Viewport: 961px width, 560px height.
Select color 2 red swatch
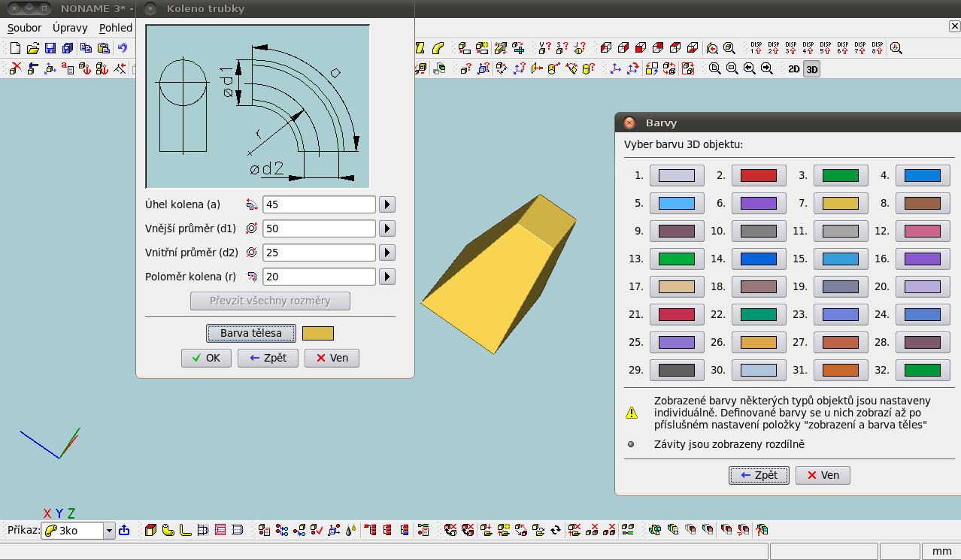[x=759, y=175]
